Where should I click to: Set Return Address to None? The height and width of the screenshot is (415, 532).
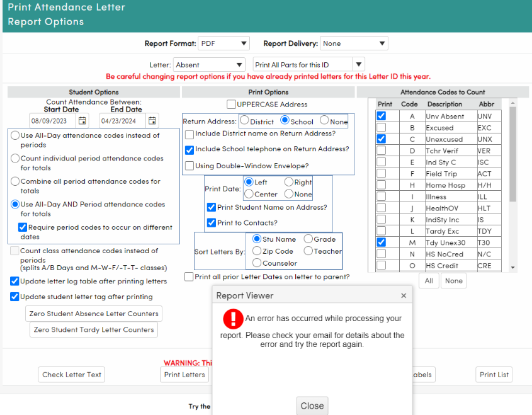coord(324,120)
